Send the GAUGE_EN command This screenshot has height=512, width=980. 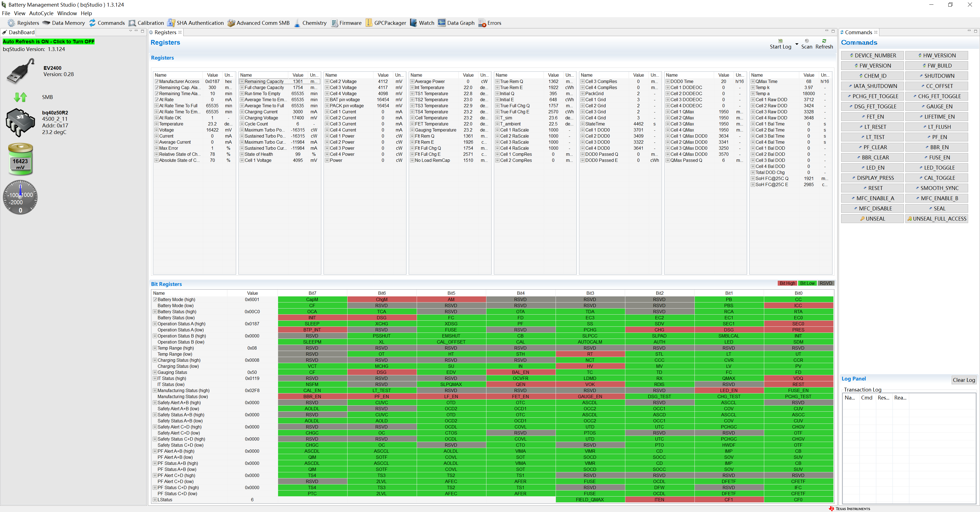pos(937,107)
